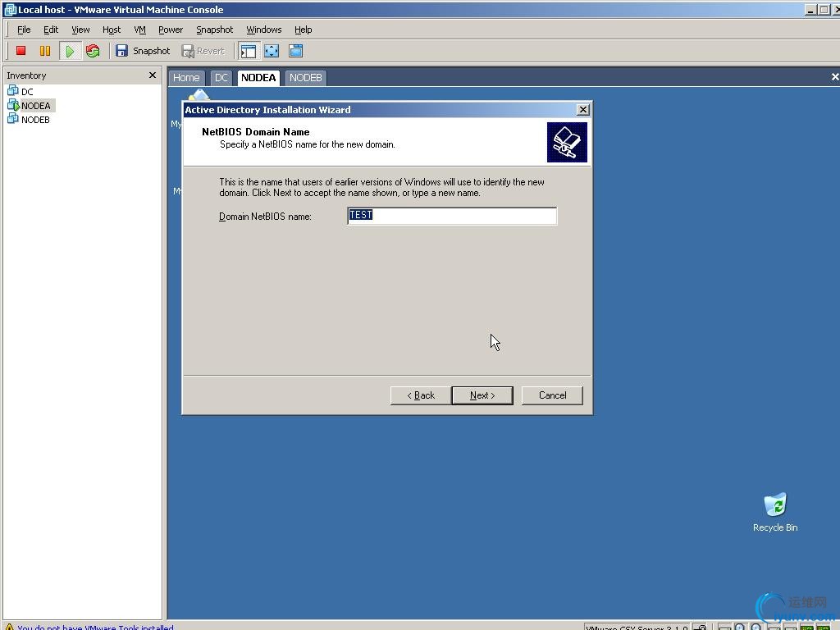840x630 pixels.
Task: Continue the wizard with the Next button
Action: pos(482,395)
